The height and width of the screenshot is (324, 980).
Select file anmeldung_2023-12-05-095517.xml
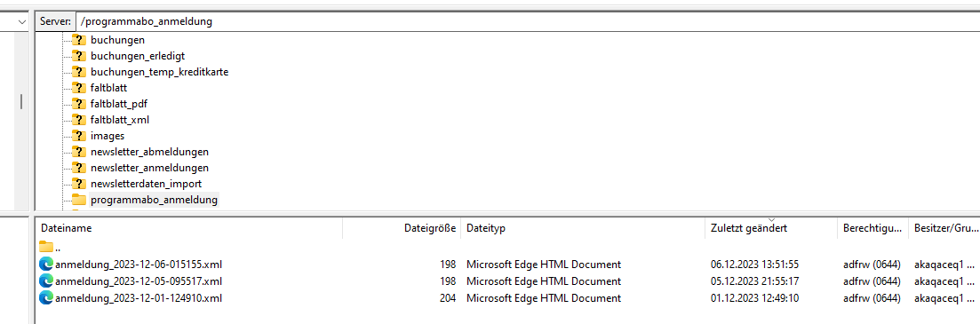pos(138,281)
